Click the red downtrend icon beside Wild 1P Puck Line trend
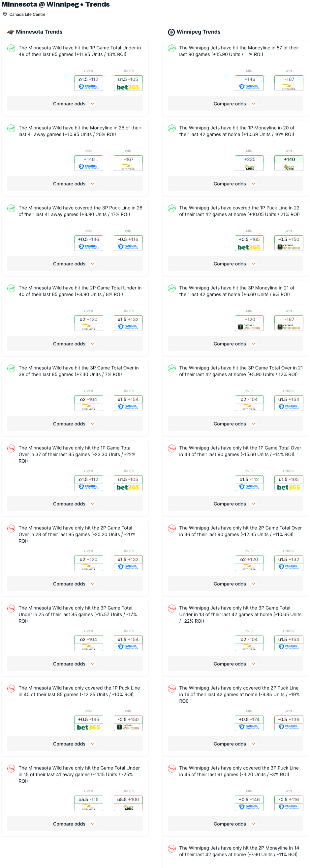This screenshot has height=868, width=310. pos(11,689)
